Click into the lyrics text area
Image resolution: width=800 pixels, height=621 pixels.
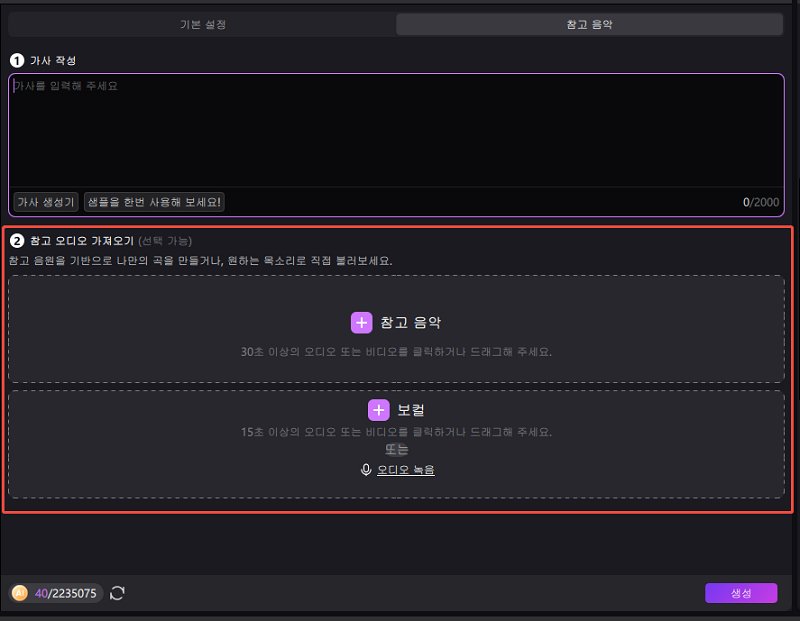tap(396, 131)
